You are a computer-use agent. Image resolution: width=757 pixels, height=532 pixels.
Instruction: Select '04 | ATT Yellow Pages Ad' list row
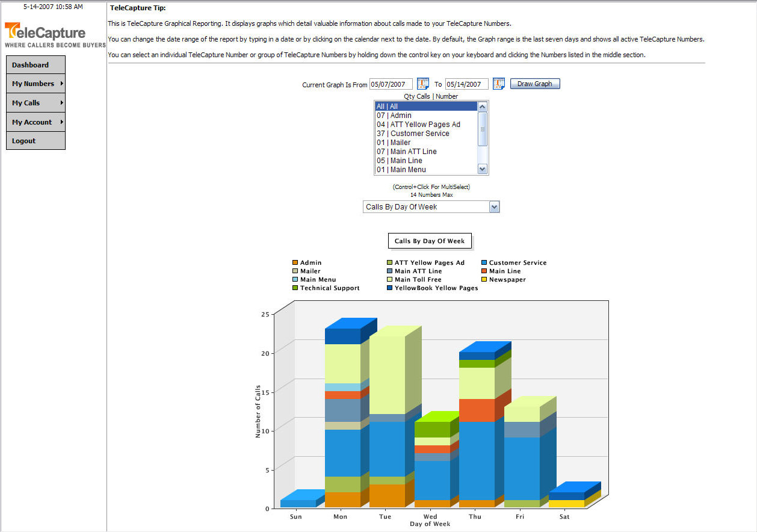[x=426, y=125]
